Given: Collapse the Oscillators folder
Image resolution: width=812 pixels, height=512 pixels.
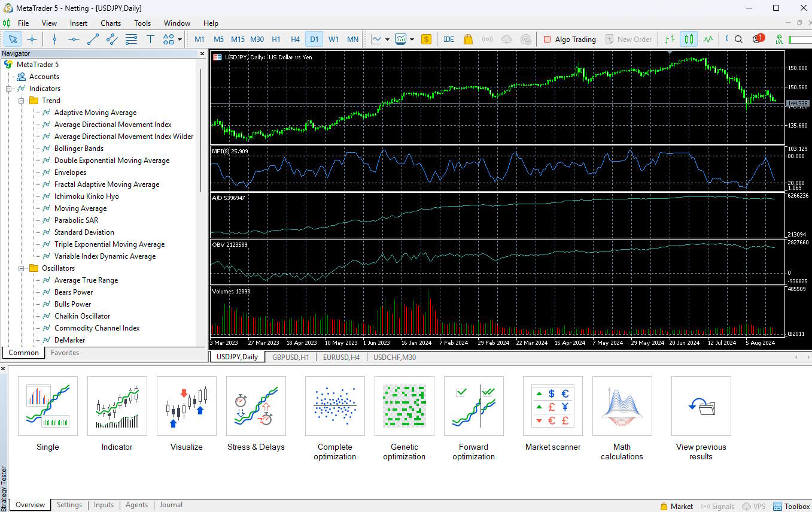Looking at the screenshot, I should [21, 268].
